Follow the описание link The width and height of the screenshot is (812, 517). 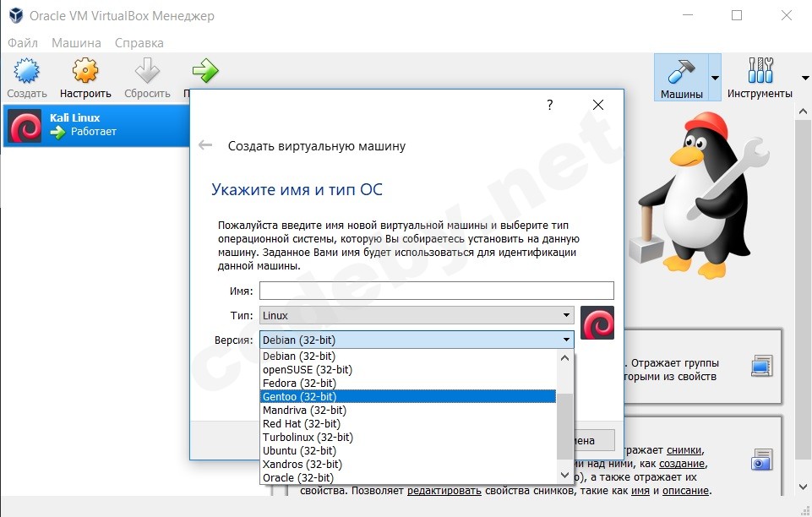point(686,490)
